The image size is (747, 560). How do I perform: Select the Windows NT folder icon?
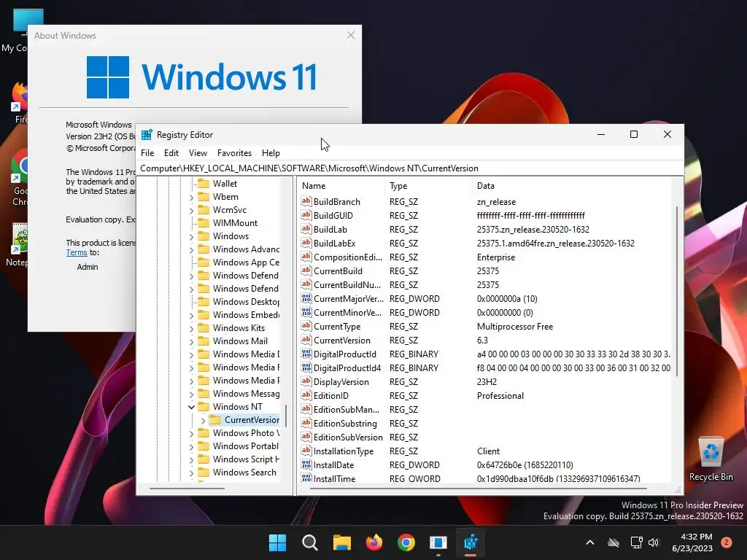204,407
